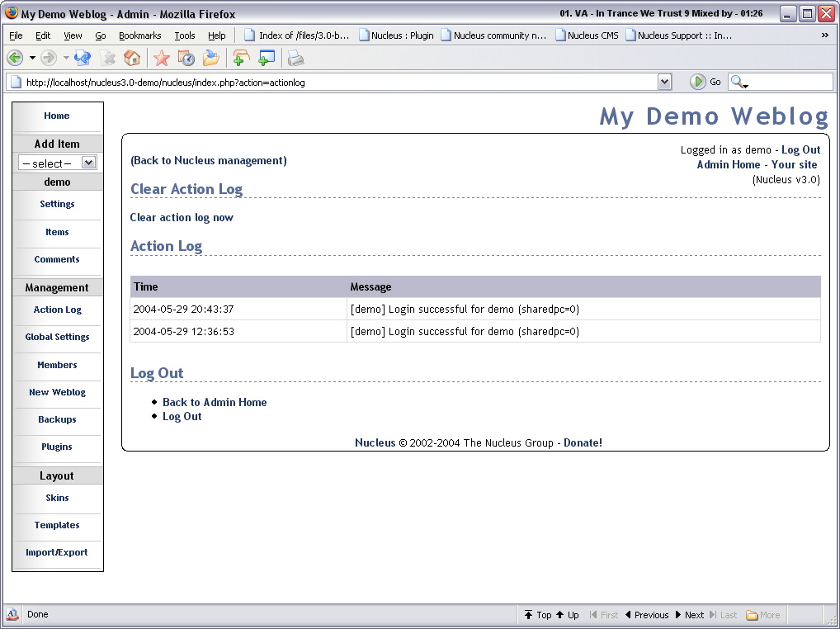The width and height of the screenshot is (840, 629).
Task: Click 'Back to Admin Home' bullet link
Action: (x=215, y=402)
